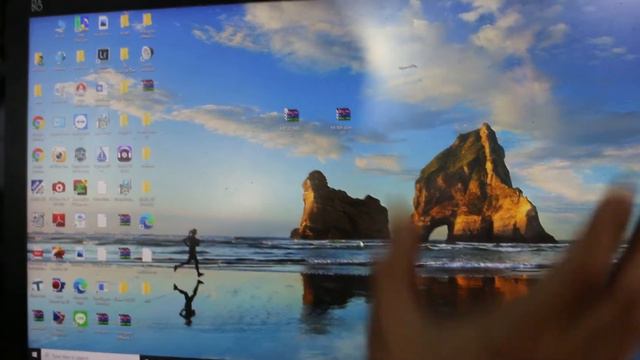640x360 pixels.
Task: Select the right WinRAR archive in desktop center
Action: [343, 114]
